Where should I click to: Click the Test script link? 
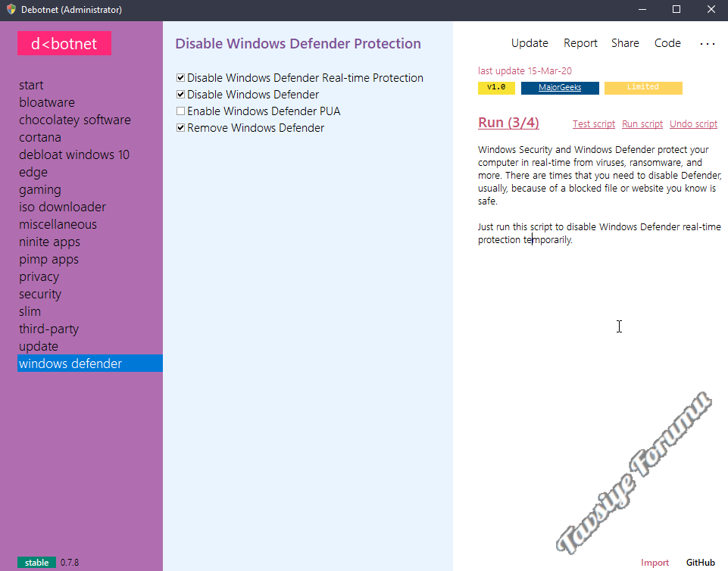pyautogui.click(x=594, y=124)
